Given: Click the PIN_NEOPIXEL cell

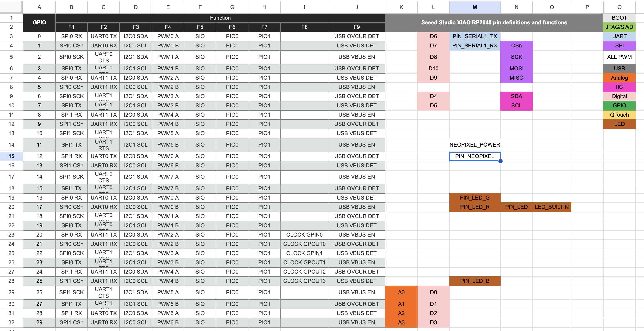Looking at the screenshot, I should (x=474, y=156).
